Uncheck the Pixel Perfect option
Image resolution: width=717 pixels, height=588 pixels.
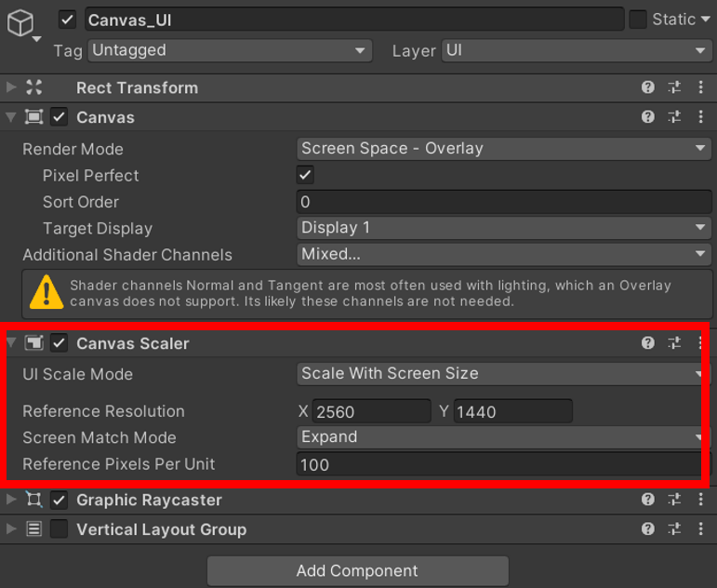[305, 175]
